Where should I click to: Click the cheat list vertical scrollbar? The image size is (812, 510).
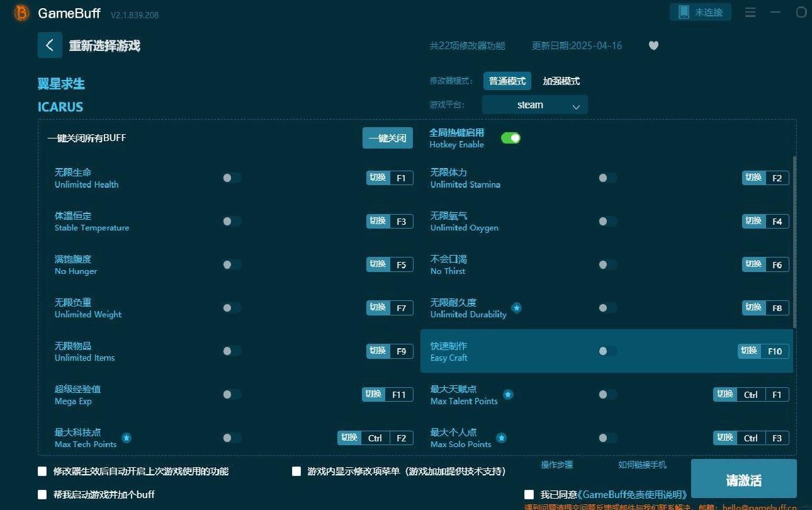794,242
